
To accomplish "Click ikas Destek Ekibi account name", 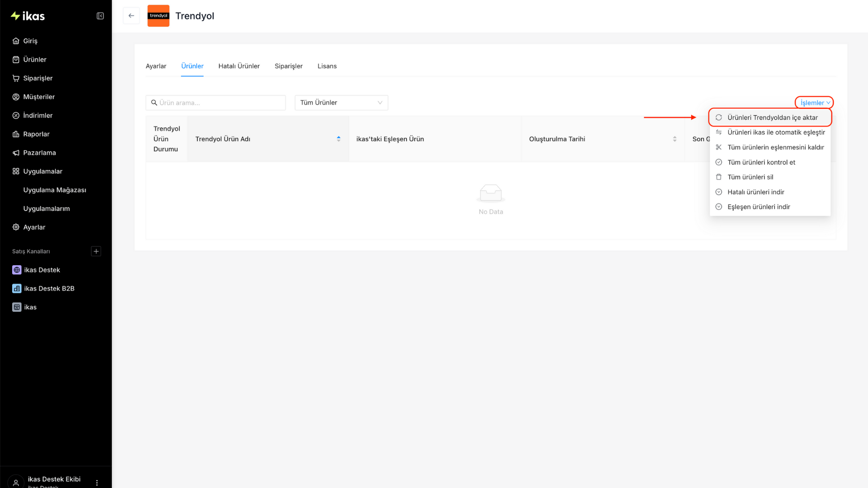I will pos(54,479).
